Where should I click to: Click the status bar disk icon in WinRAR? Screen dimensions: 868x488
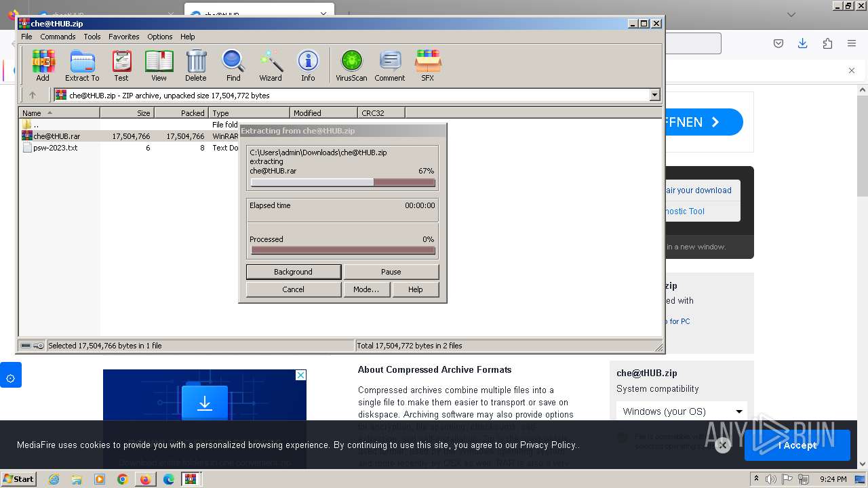click(x=25, y=346)
